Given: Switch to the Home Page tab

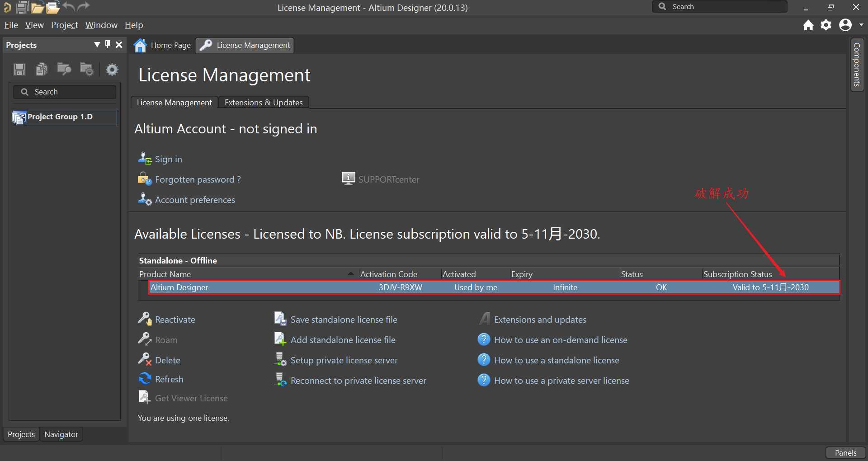Looking at the screenshot, I should [163, 45].
